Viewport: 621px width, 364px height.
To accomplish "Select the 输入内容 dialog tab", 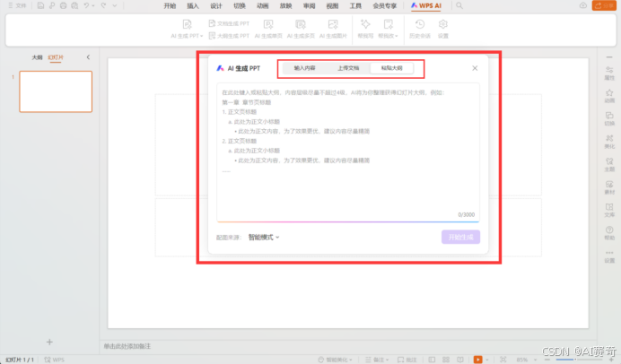I will [304, 68].
